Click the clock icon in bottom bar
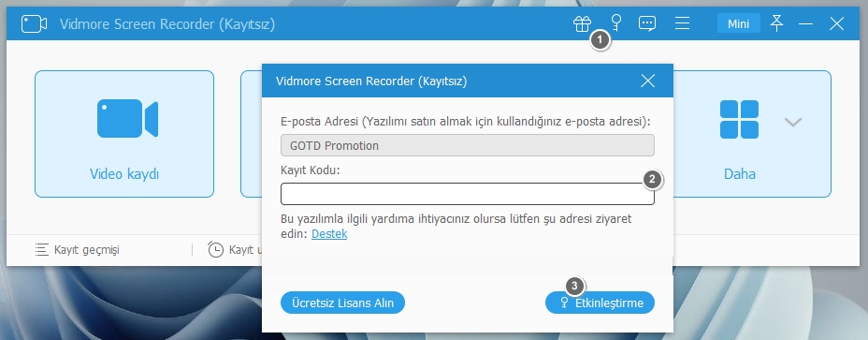 pos(215,249)
